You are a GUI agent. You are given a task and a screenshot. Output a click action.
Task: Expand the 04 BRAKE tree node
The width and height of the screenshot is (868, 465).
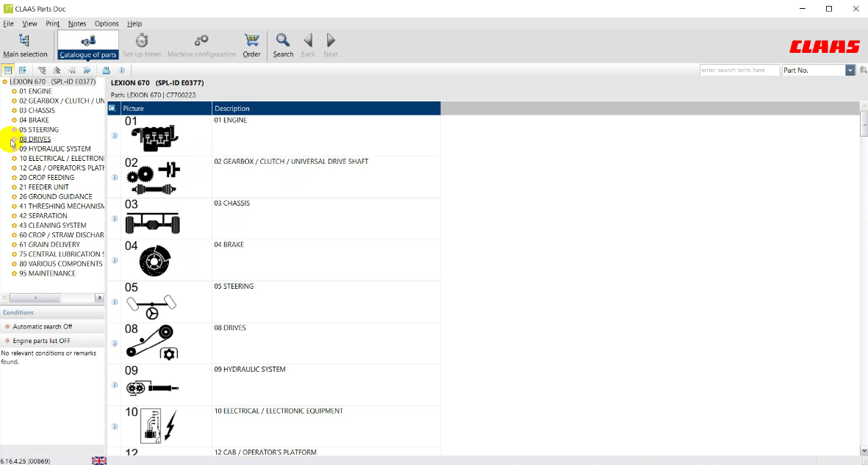coord(15,120)
